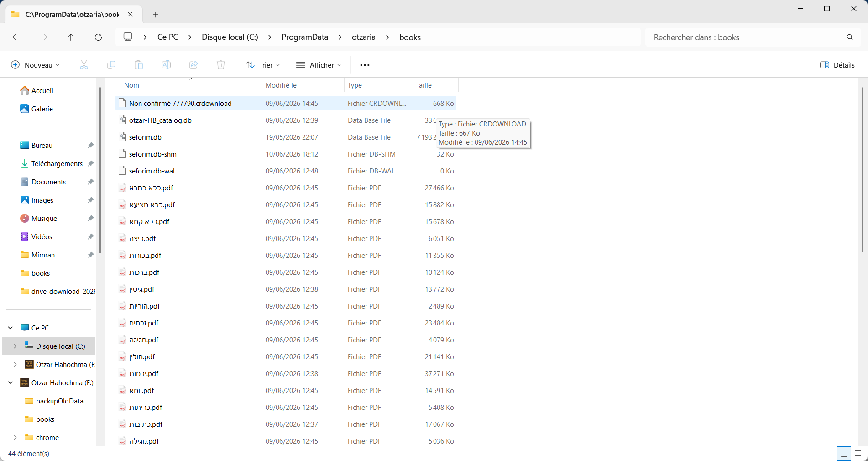868x461 pixels.
Task: Open Téléchargements in the sidebar
Action: coord(52,163)
